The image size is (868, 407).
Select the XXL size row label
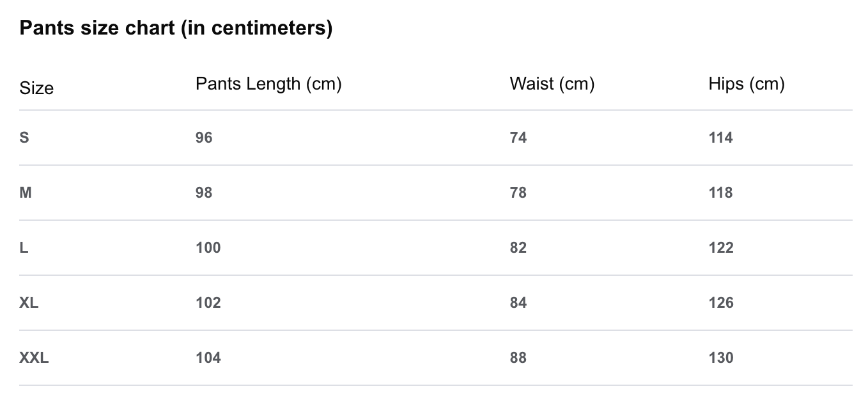34,358
